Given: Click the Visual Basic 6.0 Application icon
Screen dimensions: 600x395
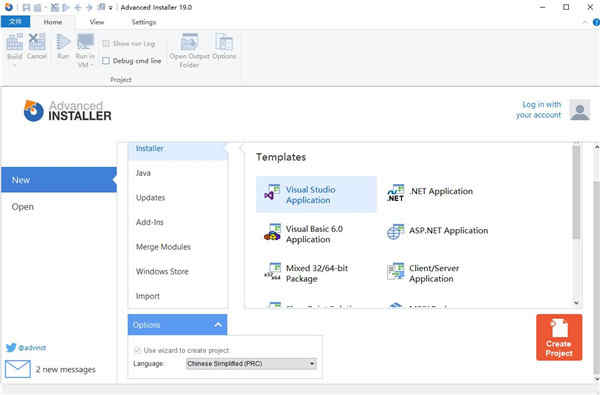Looking at the screenshot, I should (x=272, y=232).
